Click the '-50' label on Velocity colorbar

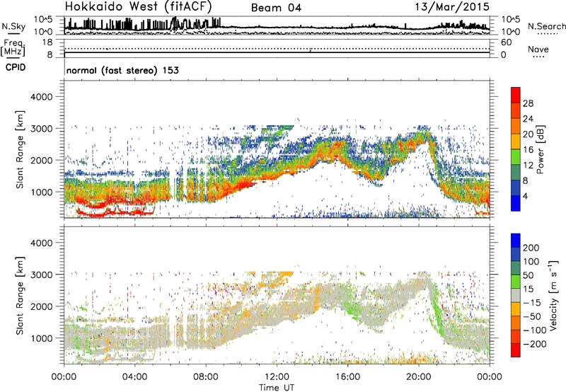[533, 316]
